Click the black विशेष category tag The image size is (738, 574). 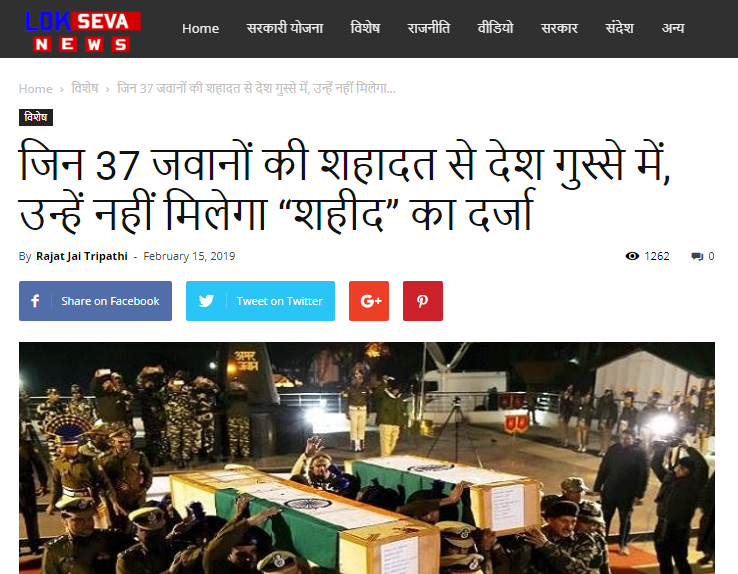click(36, 117)
